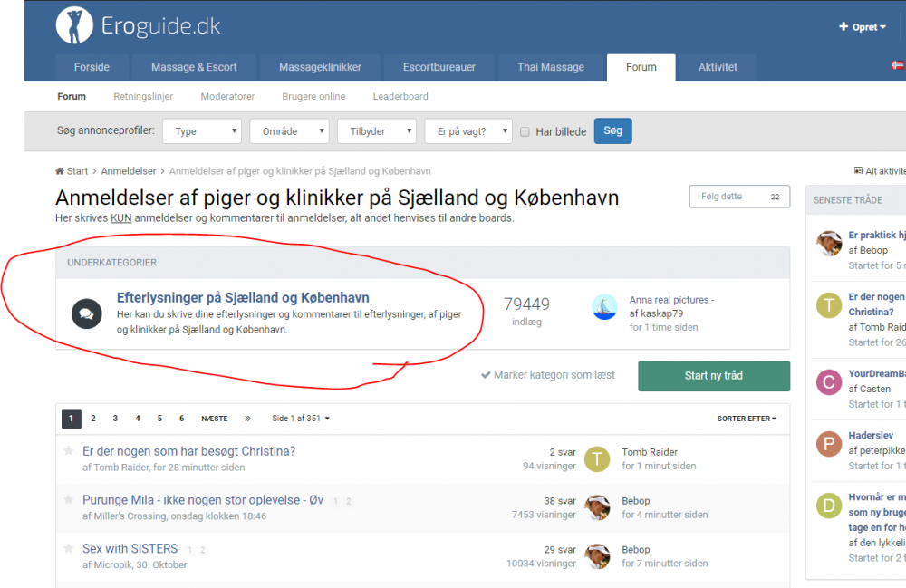
Task: Toggle the 'Har billede' checkbox
Action: pos(525,131)
